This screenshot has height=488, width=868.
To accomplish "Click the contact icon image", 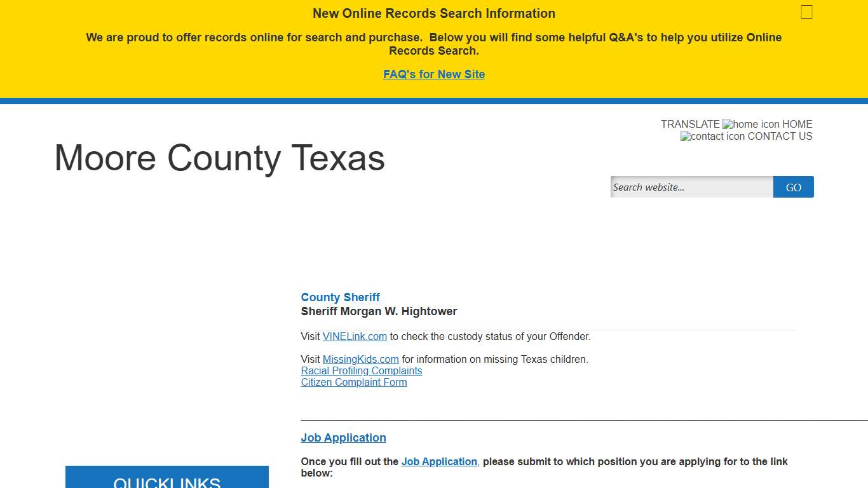I will coord(712,137).
